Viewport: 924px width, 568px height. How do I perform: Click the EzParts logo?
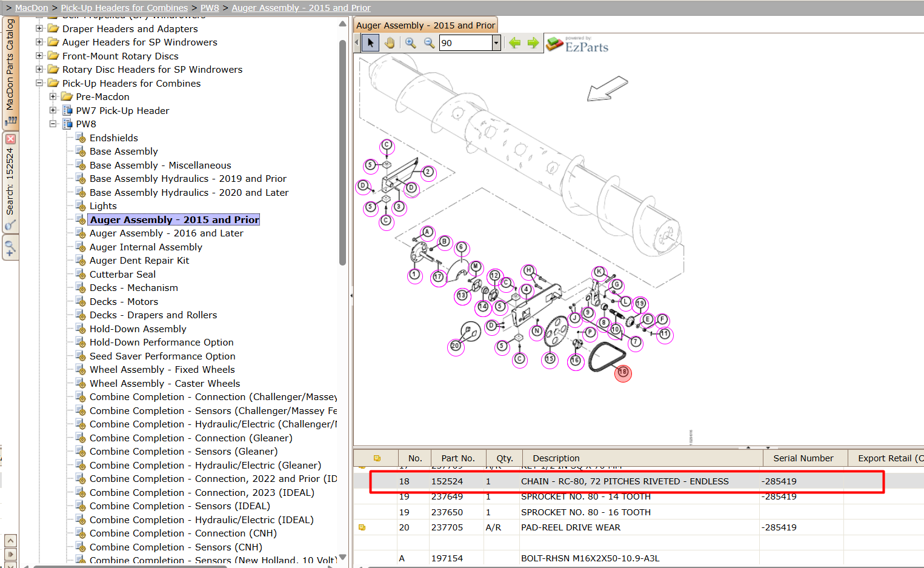click(577, 44)
